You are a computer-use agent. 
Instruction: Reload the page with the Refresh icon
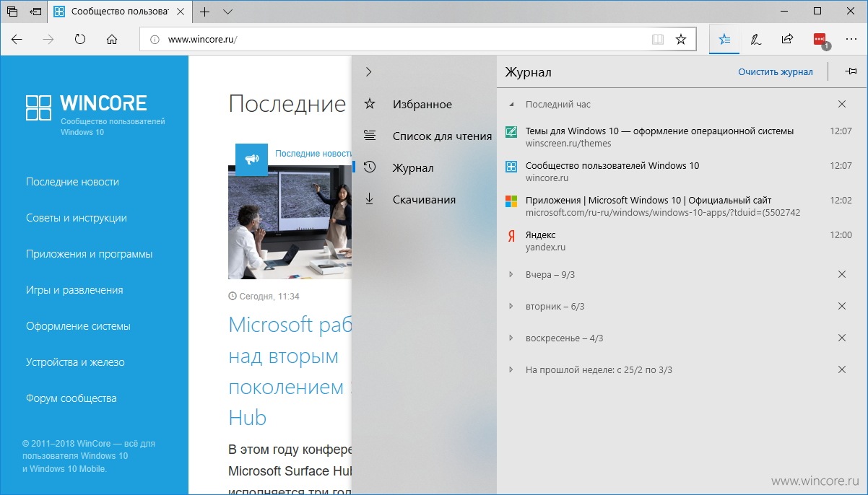[80, 40]
